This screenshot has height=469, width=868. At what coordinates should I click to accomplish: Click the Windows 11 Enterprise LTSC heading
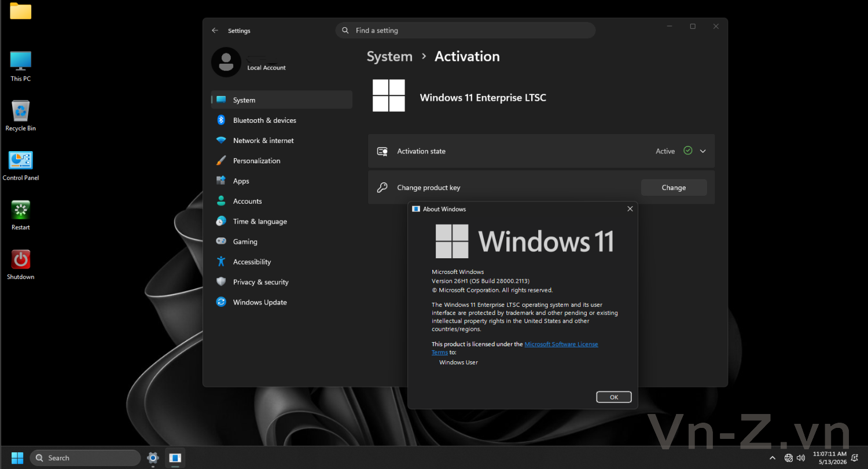click(x=483, y=98)
